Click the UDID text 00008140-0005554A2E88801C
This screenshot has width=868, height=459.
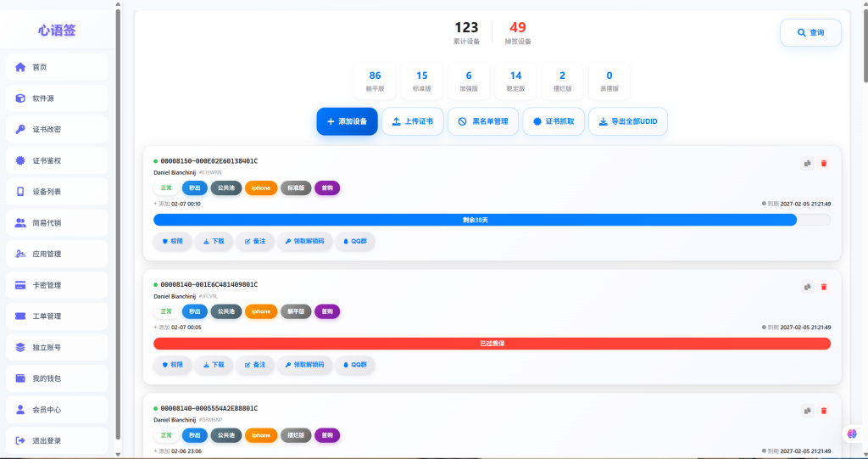209,409
